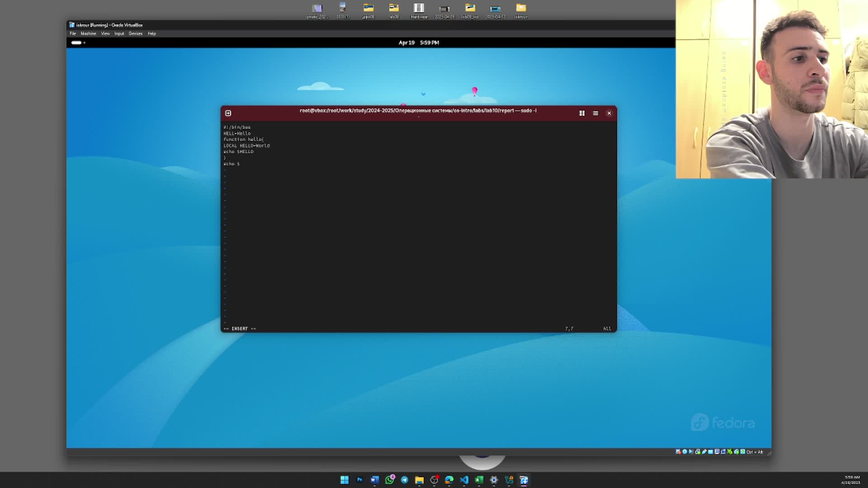Click the last line 'echo $'
The width and height of the screenshot is (868, 488).
coord(231,164)
